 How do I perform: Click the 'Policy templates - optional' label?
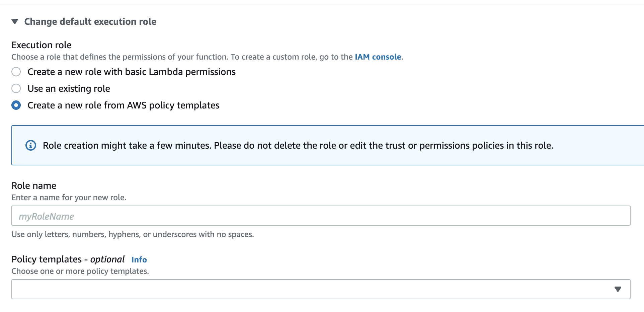coord(68,259)
